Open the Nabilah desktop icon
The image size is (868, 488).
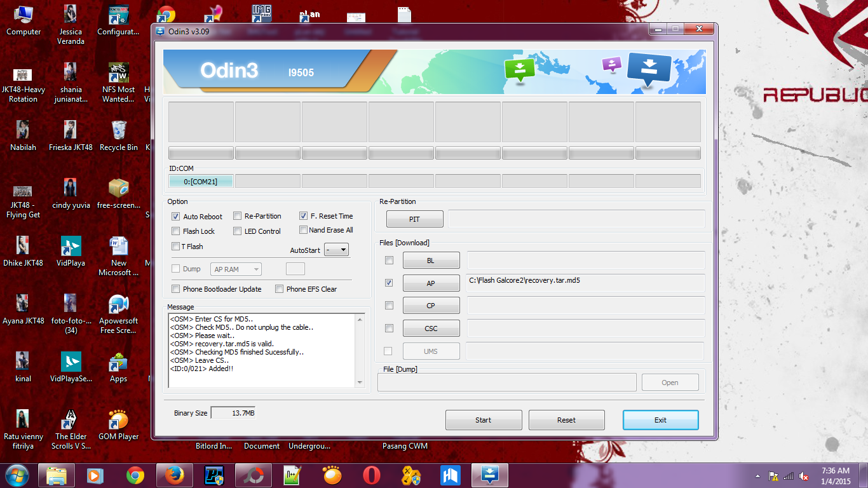[24, 136]
